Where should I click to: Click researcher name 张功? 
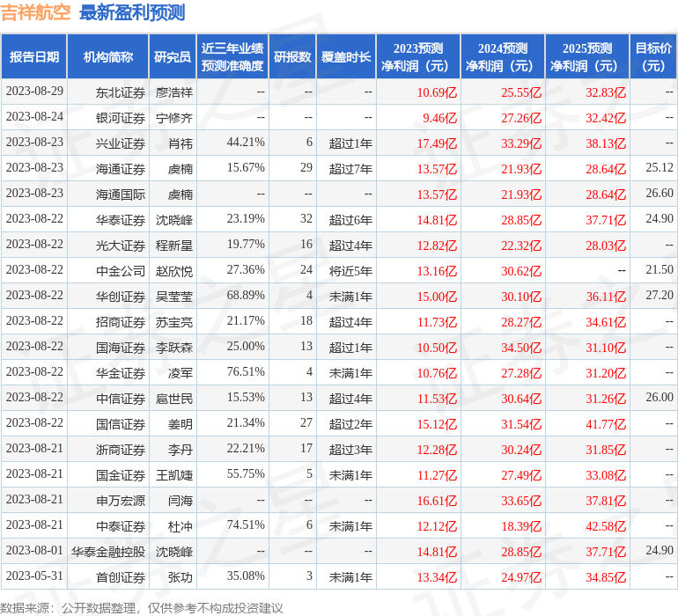[x=181, y=577]
